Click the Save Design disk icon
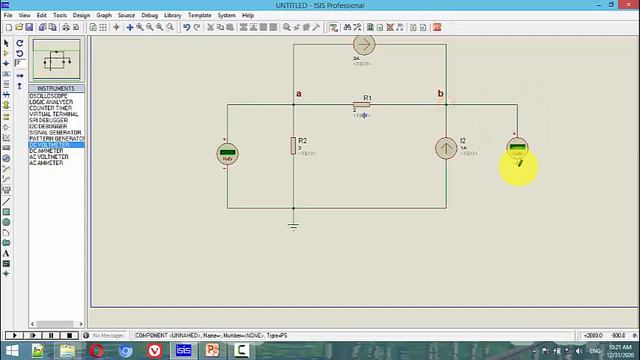Screen dimensions: 640x360 point(29,27)
